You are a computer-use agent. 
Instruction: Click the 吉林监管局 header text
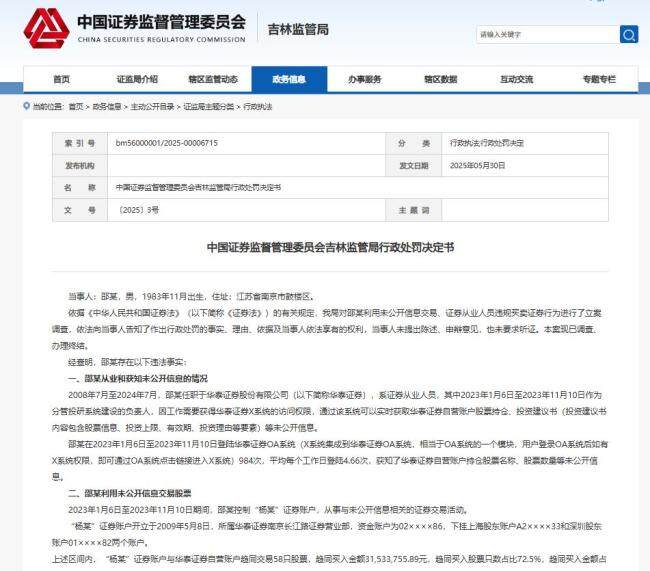(298, 29)
